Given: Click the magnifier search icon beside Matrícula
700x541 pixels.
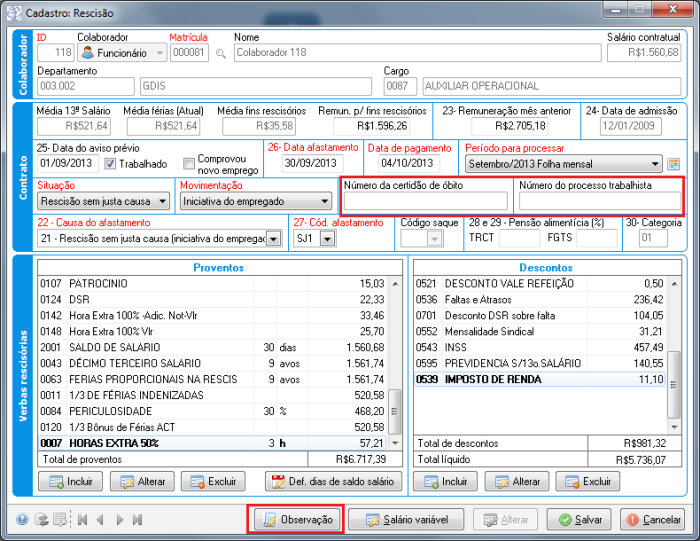Looking at the screenshot, I should 221,53.
